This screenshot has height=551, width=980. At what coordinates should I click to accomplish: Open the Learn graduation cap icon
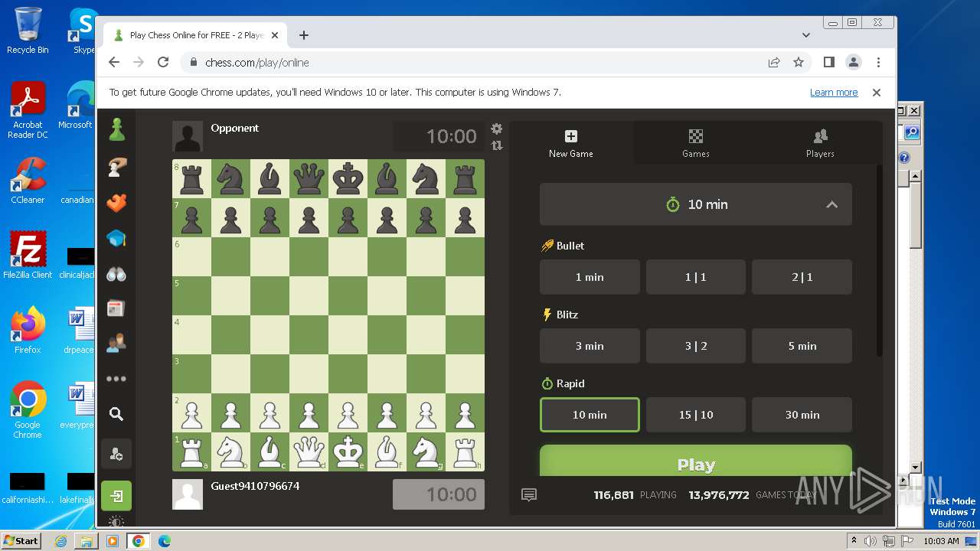[116, 238]
